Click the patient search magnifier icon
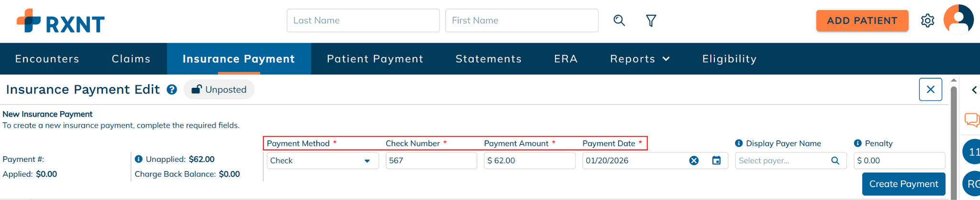Screen dimensions: 980x200 tap(619, 21)
